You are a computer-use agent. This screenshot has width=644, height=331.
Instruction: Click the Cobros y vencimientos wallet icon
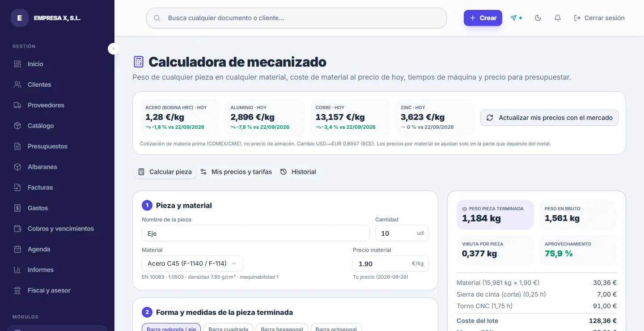(x=17, y=229)
